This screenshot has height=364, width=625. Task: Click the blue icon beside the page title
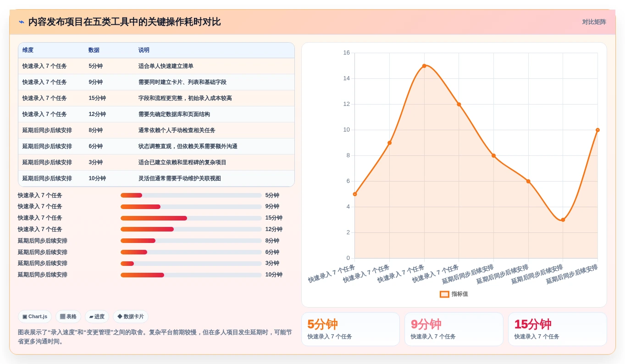click(22, 22)
